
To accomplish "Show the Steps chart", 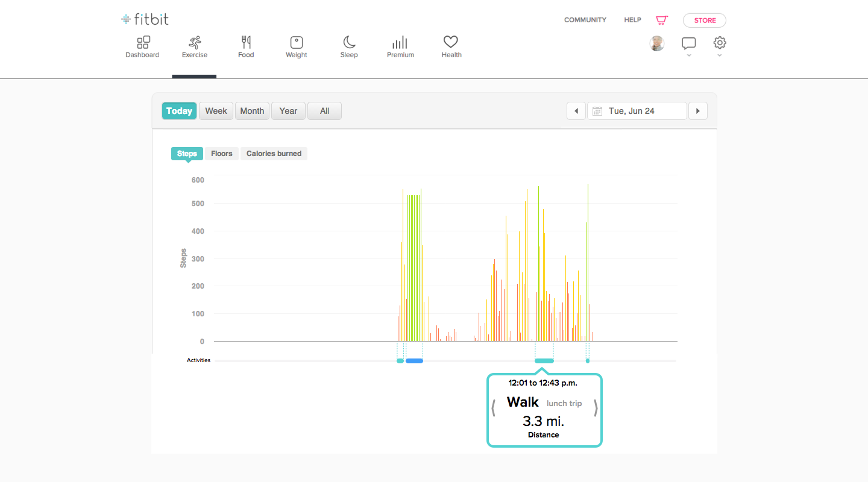I will point(187,154).
